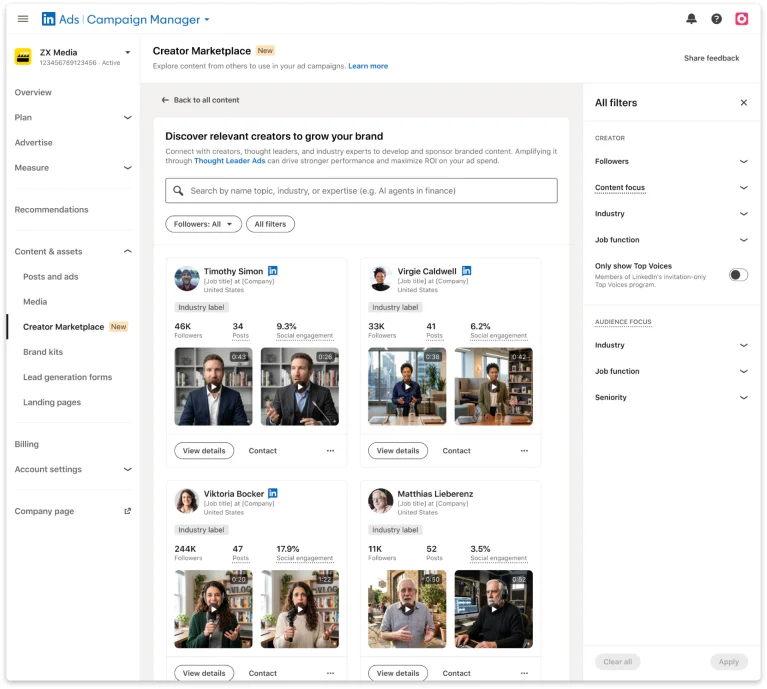Click Virgie Caldwell's profile photo

(x=381, y=279)
